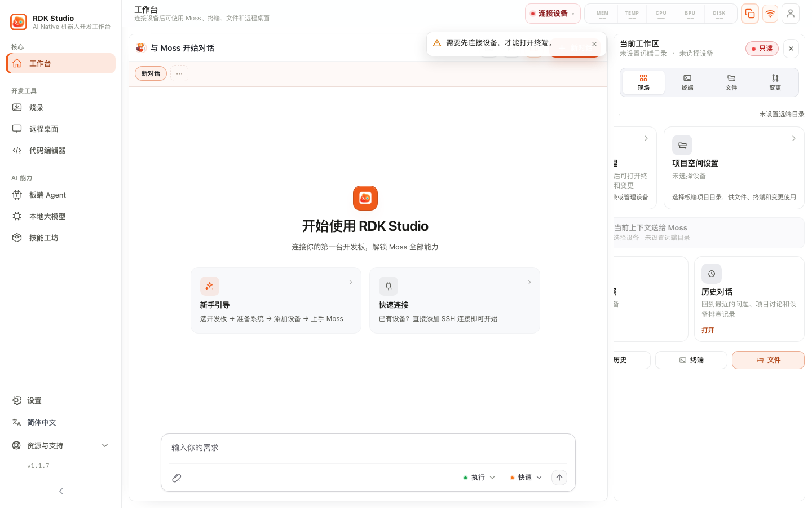Open the 新手引导 onboarding card
This screenshot has width=812, height=508.
276,300
